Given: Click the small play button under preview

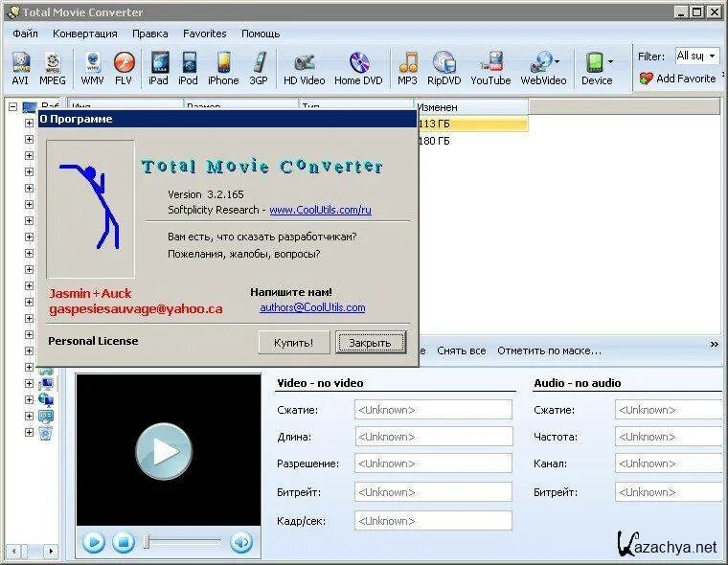Looking at the screenshot, I should click(x=94, y=542).
